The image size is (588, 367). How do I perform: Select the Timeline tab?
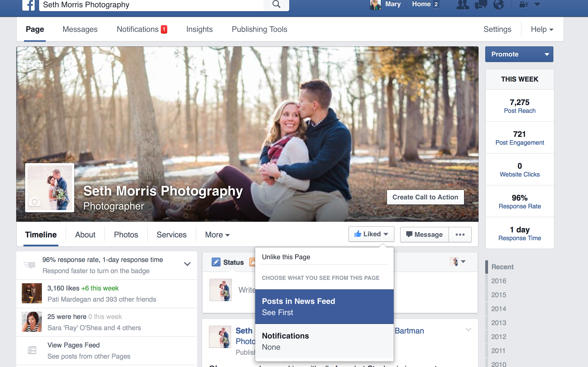[41, 235]
